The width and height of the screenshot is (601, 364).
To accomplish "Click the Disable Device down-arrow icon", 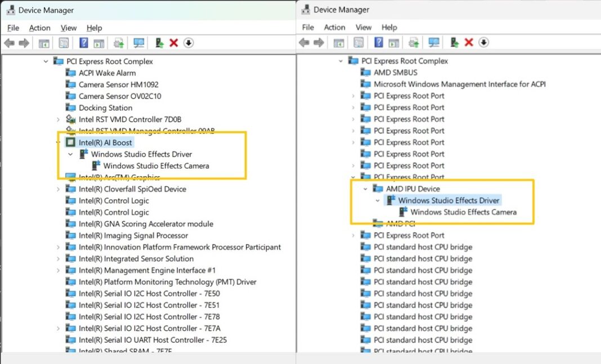I will click(x=189, y=43).
